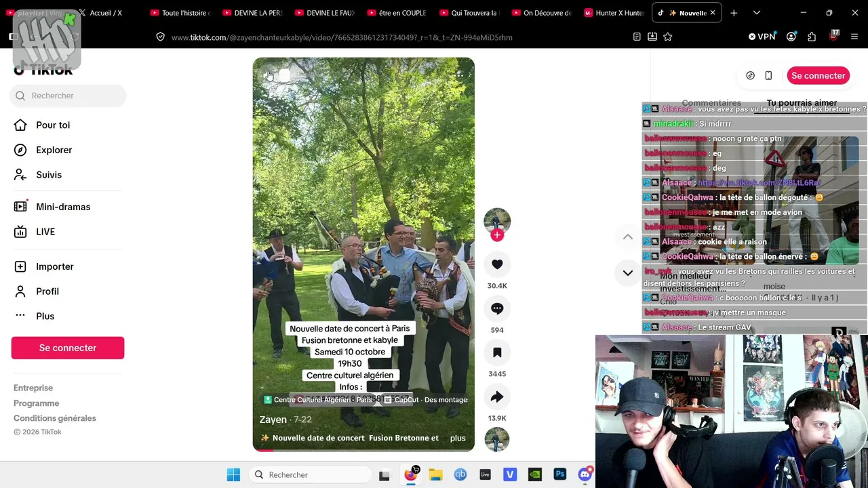
Task: Seek the video progress bar
Action: [x=363, y=450]
